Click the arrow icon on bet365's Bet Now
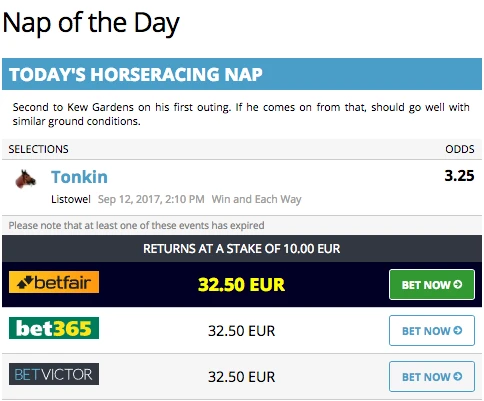 coord(458,330)
